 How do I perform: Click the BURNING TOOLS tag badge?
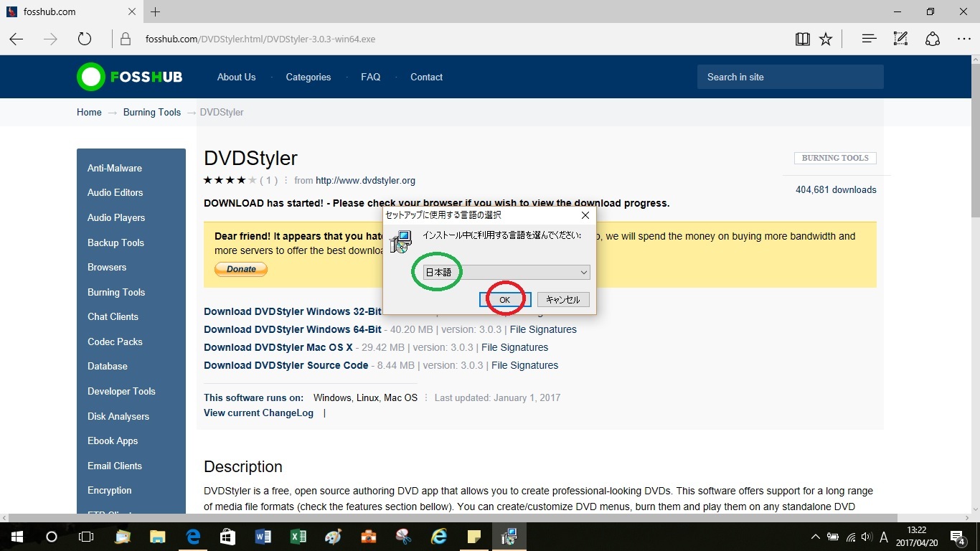pos(835,158)
